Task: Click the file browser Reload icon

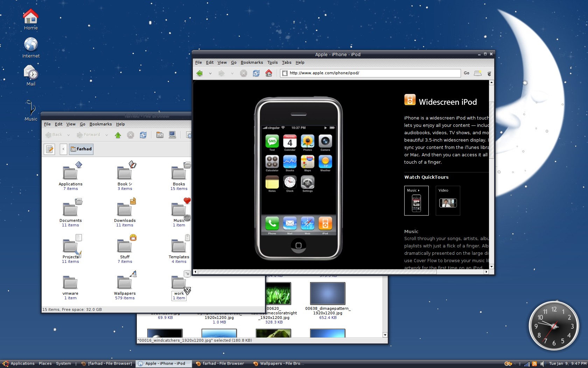Action: [143, 135]
